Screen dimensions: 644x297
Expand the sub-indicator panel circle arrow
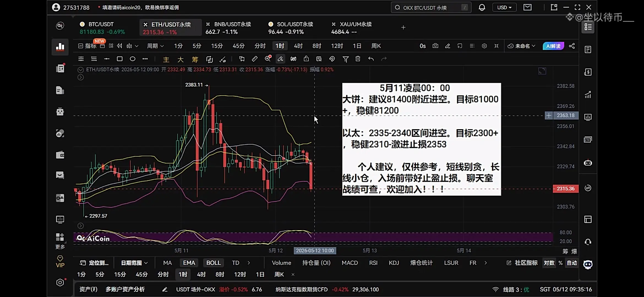tap(80, 226)
